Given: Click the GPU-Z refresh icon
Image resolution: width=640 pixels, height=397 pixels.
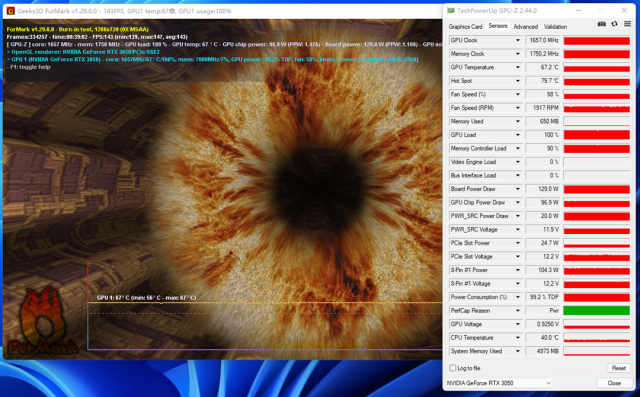Looking at the screenshot, I should click(x=614, y=24).
